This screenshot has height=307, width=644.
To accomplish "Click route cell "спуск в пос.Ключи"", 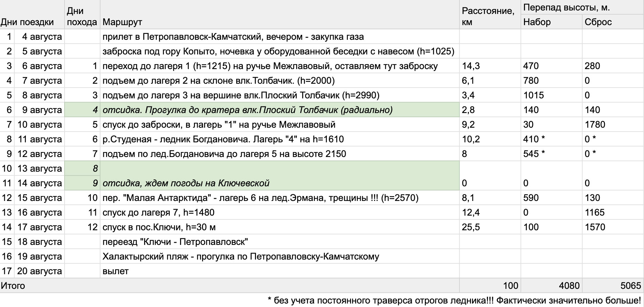I will 280,227.
